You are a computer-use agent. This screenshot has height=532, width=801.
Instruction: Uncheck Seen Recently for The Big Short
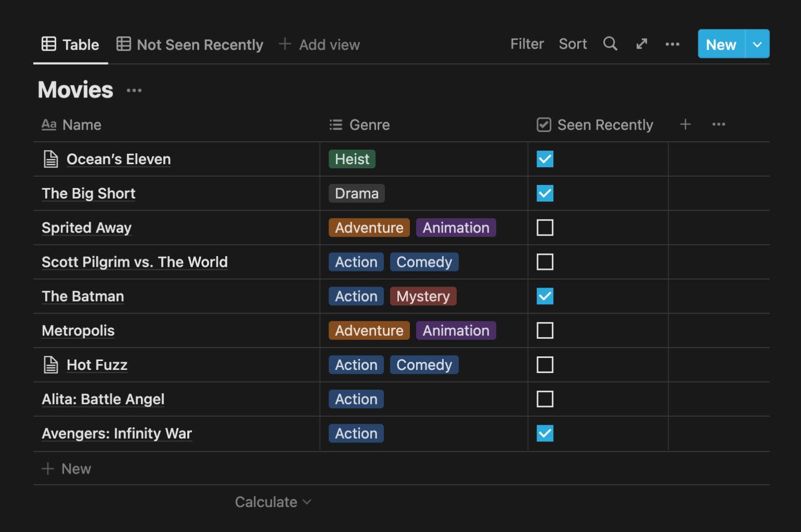544,193
